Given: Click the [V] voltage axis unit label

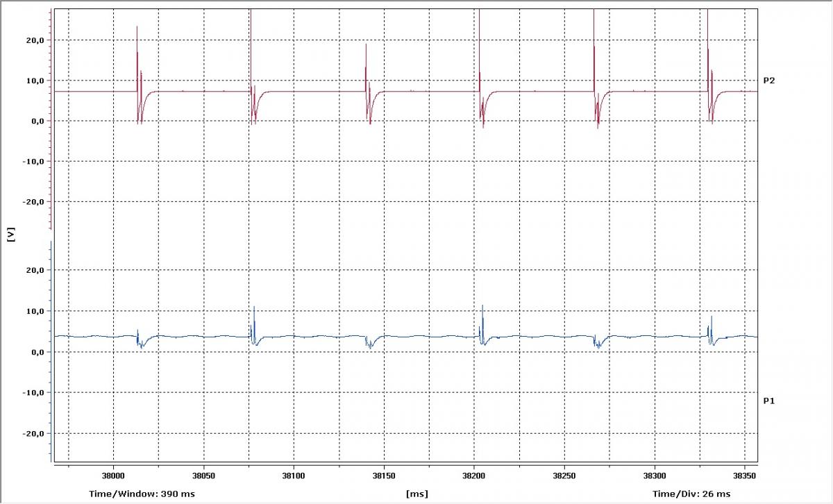Looking at the screenshot, I should (11, 234).
